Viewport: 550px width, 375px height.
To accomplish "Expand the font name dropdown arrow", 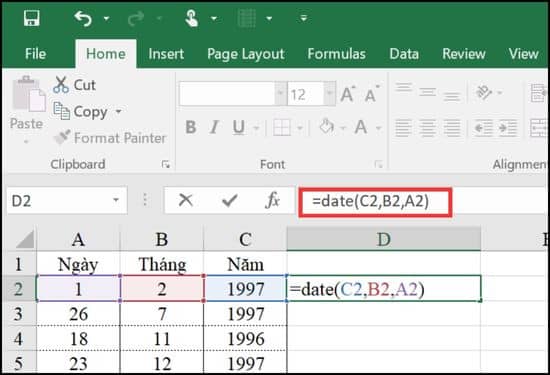I will (x=280, y=94).
